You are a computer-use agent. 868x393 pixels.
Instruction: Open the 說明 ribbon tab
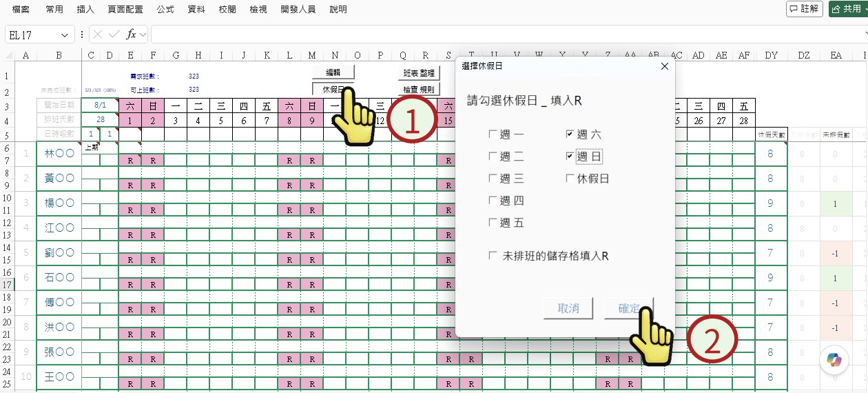pos(338,10)
